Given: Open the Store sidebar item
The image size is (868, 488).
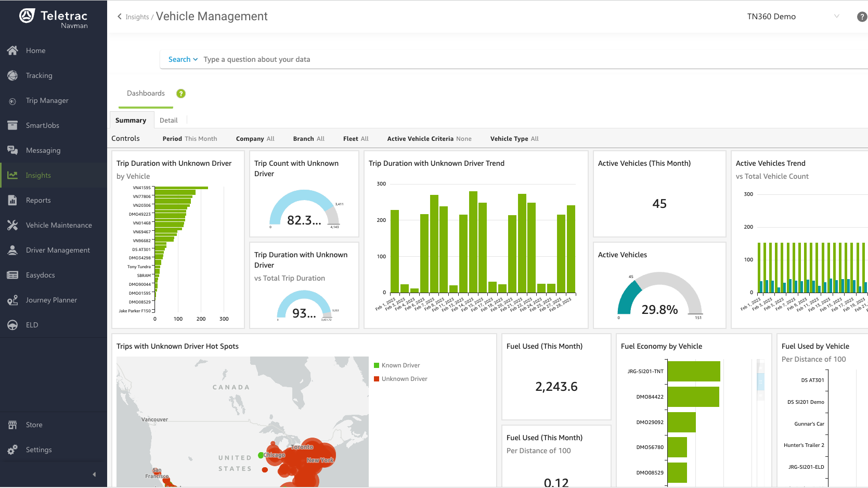Looking at the screenshot, I should point(33,425).
